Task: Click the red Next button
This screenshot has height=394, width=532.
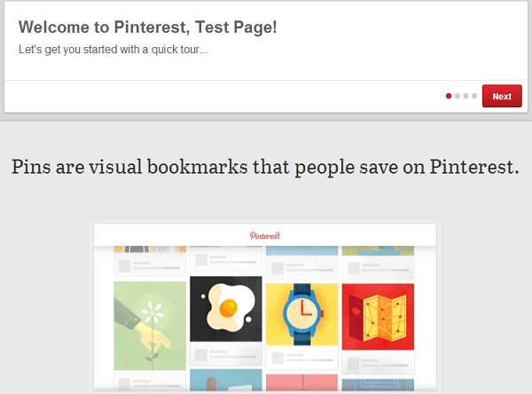Action: coord(502,96)
